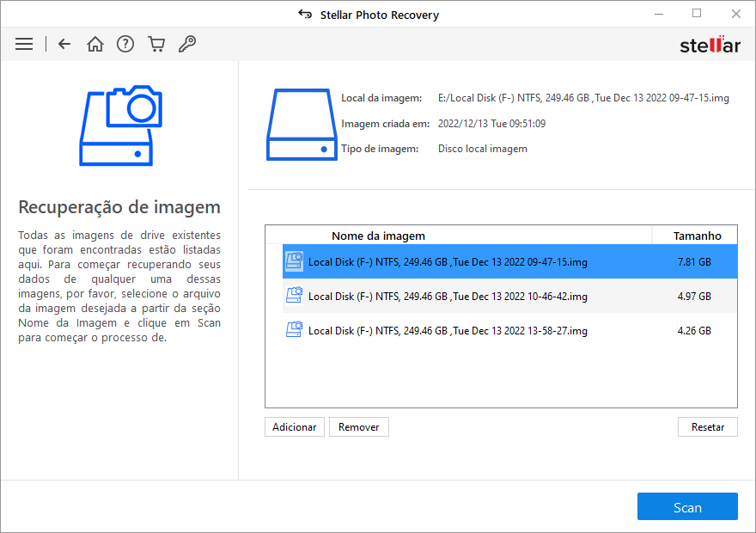Click the Tipo de imagem label

[380, 149]
